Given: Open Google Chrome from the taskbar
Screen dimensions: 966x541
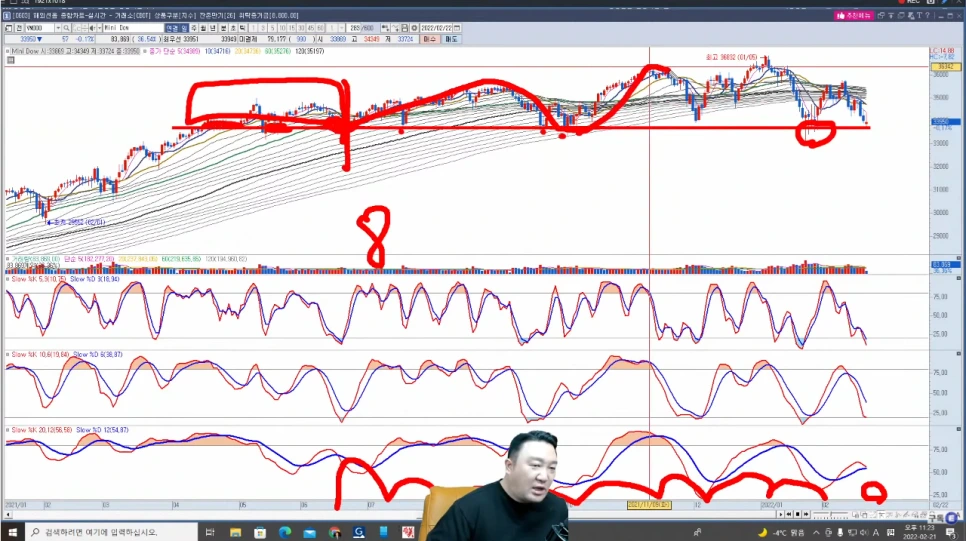Looking at the screenshot, I should tap(334, 532).
